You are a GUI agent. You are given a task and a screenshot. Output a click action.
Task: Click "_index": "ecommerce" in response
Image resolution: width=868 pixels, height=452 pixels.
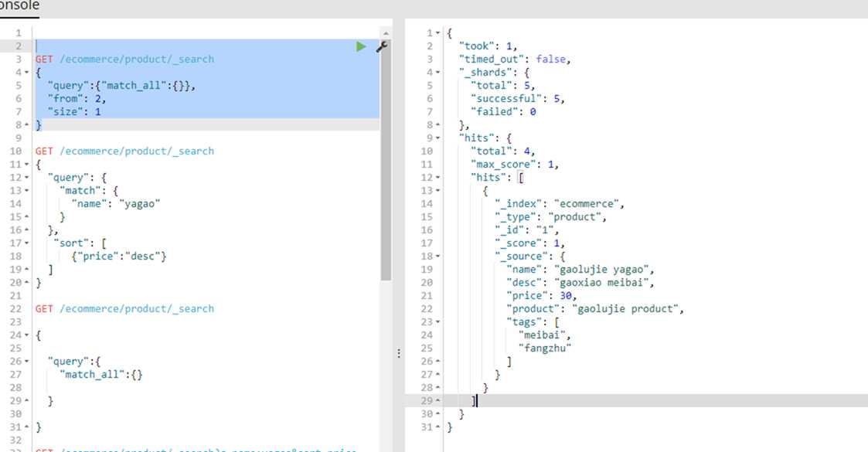pyautogui.click(x=559, y=204)
